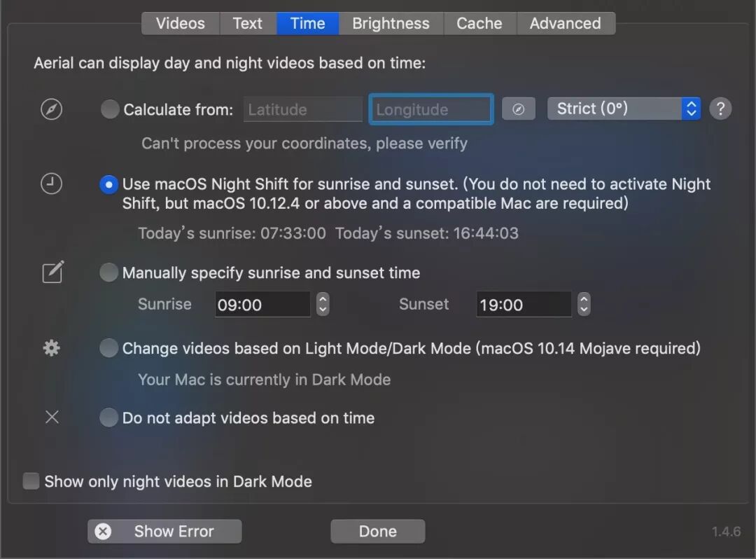
Task: Click the Show Error button
Action: point(164,531)
